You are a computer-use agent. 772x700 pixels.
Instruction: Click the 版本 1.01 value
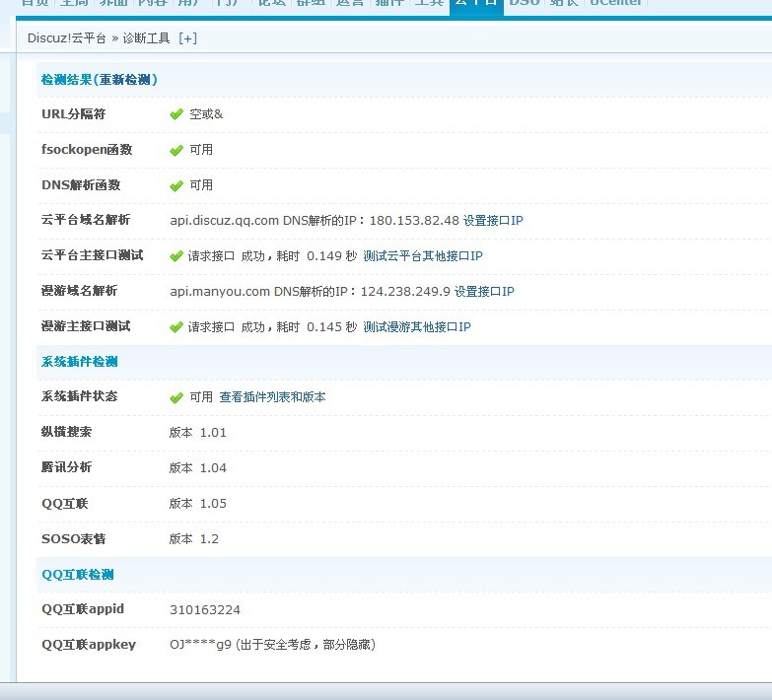[x=197, y=433]
